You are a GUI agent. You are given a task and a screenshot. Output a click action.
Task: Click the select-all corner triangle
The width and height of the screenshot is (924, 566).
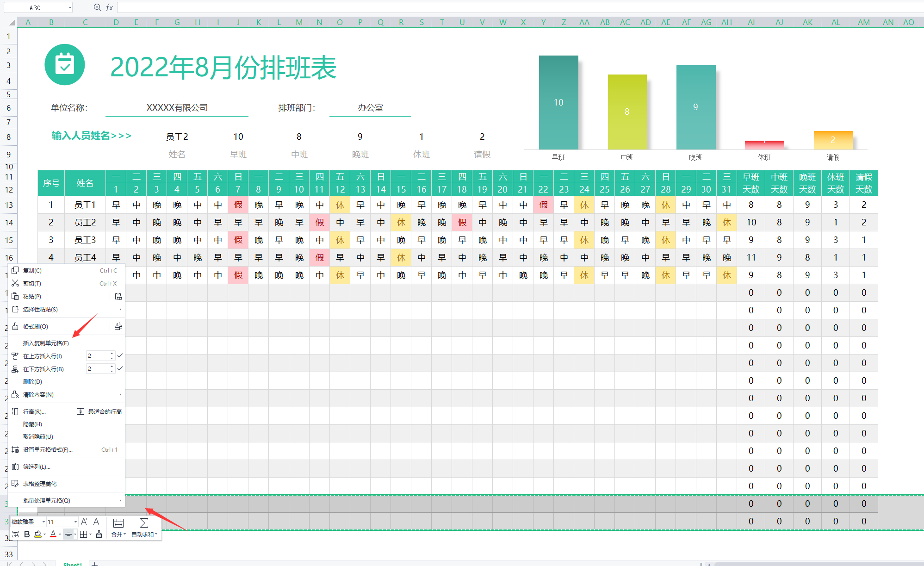(12, 22)
